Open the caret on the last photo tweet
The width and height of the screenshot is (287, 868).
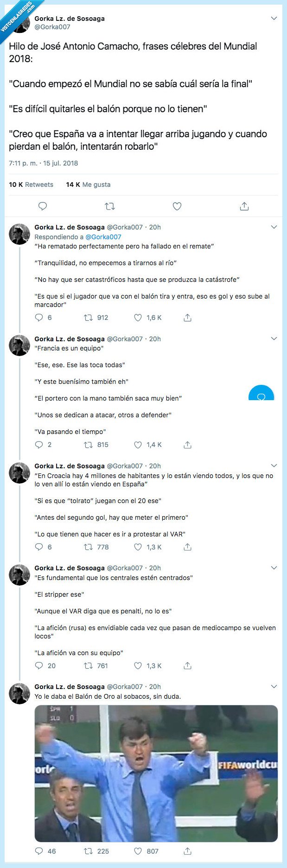point(274,686)
